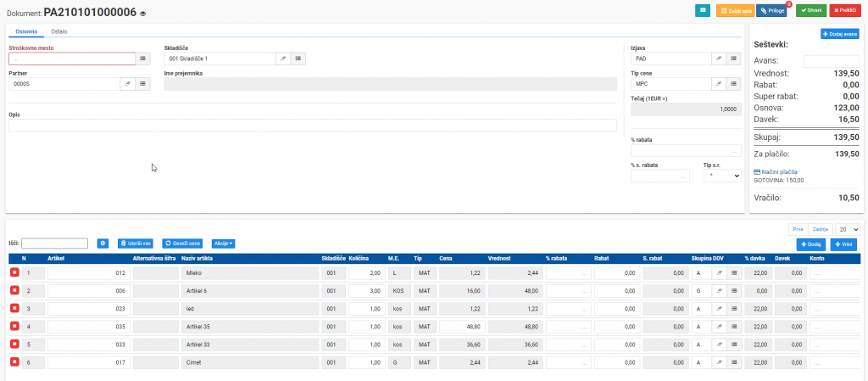Expand the Akcije dropdown menu
Image resolution: width=868 pixels, height=381 pixels.
click(224, 243)
